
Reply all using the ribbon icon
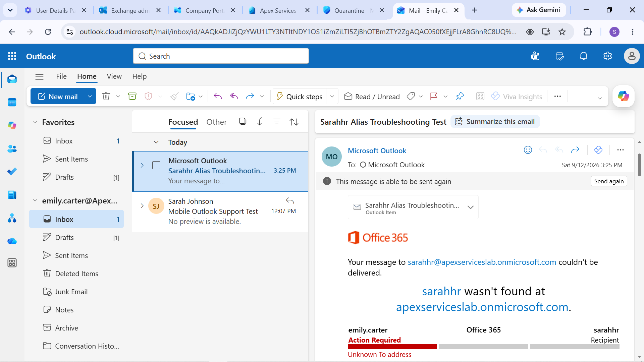tap(234, 97)
